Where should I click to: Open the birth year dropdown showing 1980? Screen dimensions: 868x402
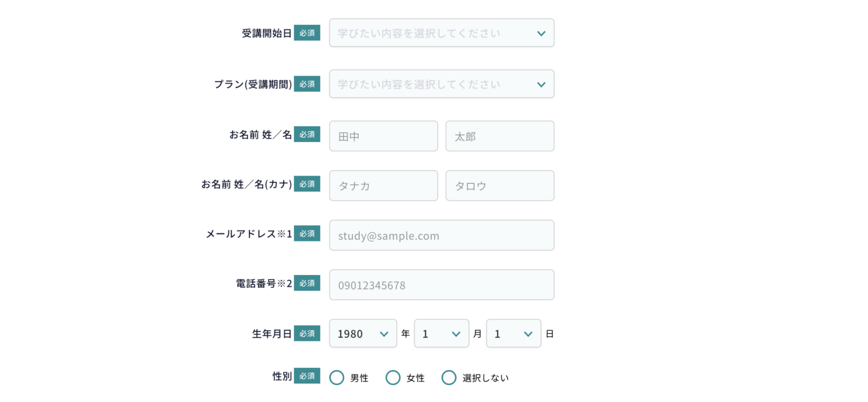point(363,333)
